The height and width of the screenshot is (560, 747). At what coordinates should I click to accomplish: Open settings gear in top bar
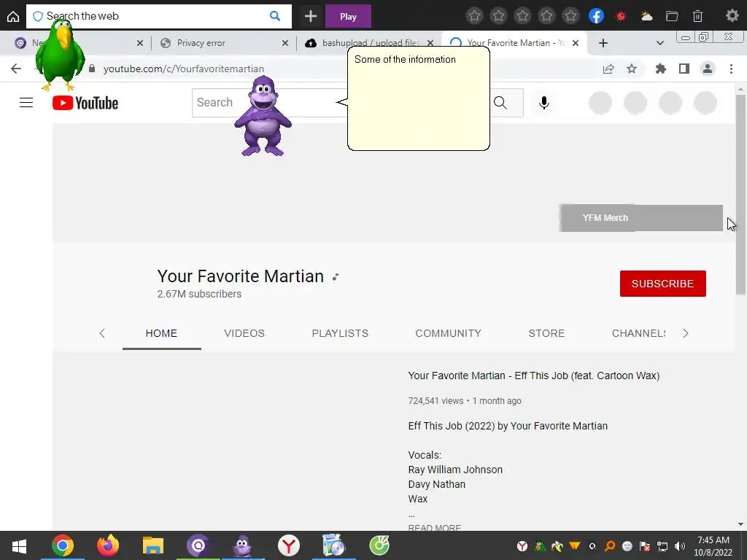[x=732, y=16]
